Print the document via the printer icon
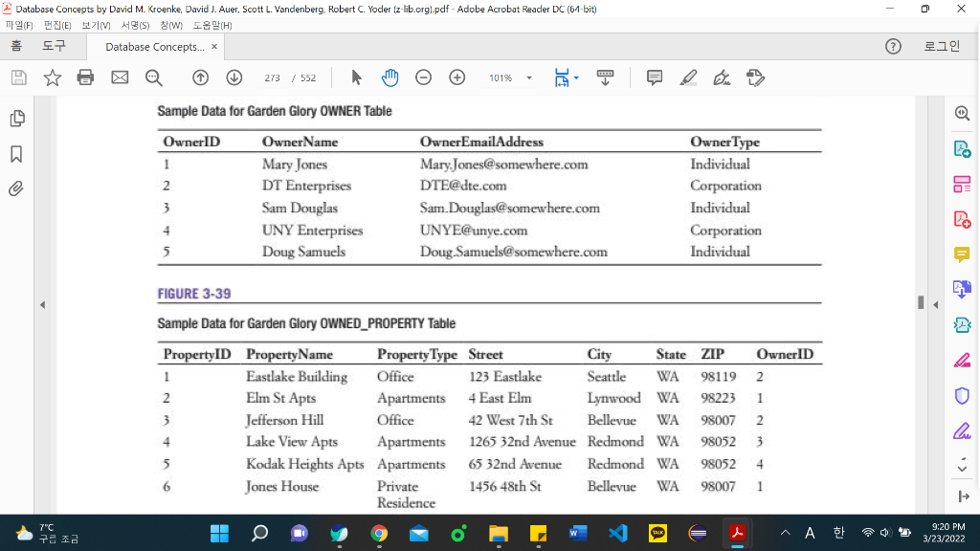Viewport: 980px width, 551px height. coord(85,77)
